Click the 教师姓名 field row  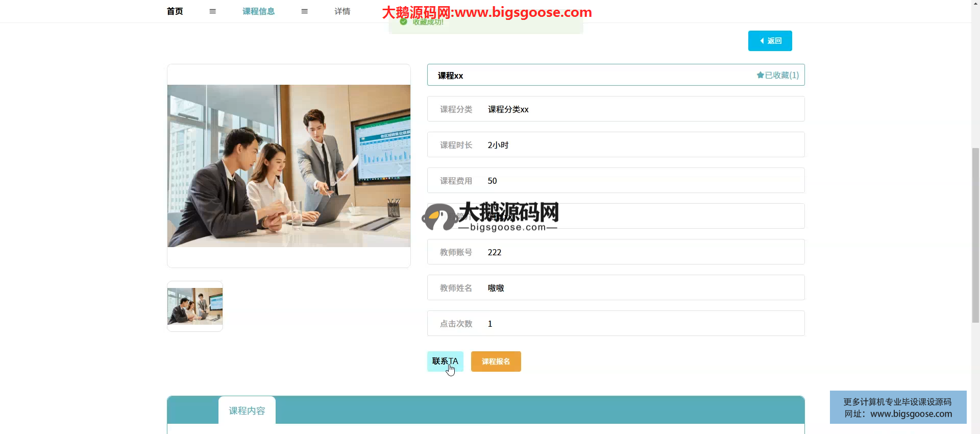click(x=616, y=288)
